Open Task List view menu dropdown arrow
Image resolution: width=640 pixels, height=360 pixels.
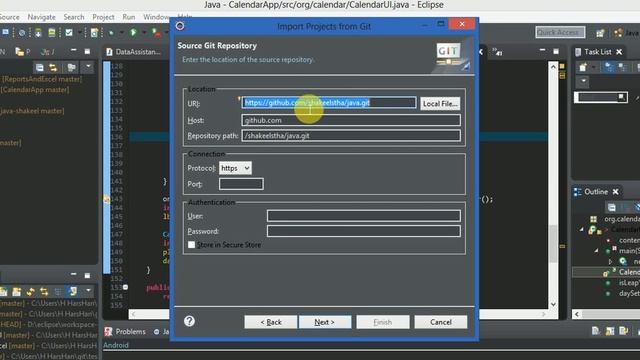point(584,81)
